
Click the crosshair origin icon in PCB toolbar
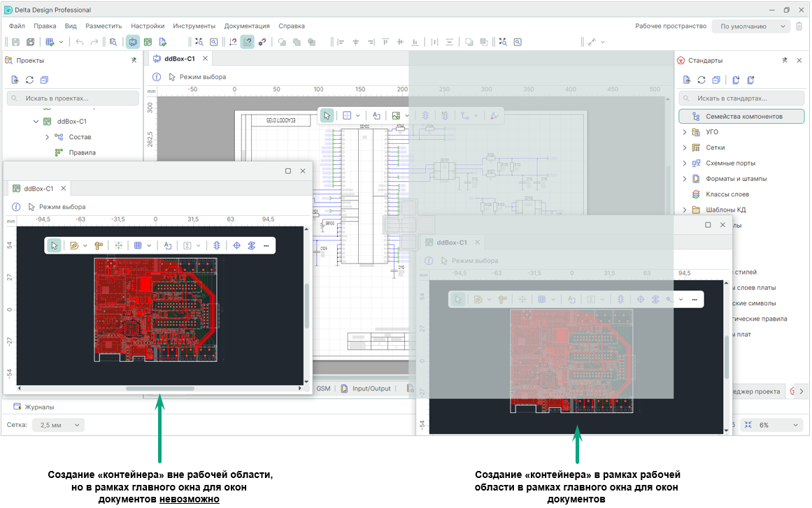point(236,245)
